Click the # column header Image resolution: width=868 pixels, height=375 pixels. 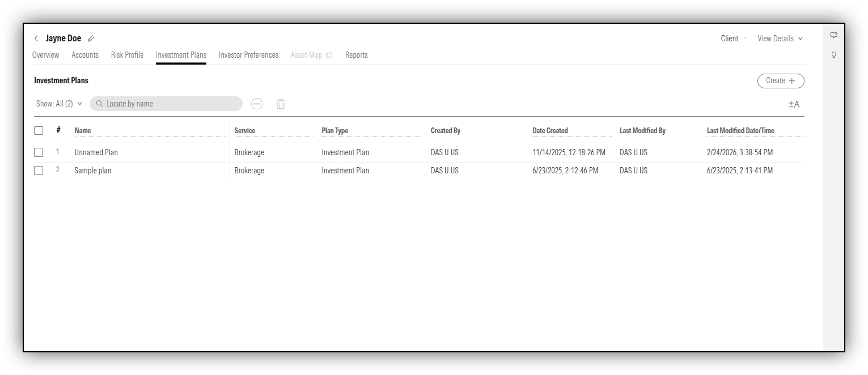58,130
